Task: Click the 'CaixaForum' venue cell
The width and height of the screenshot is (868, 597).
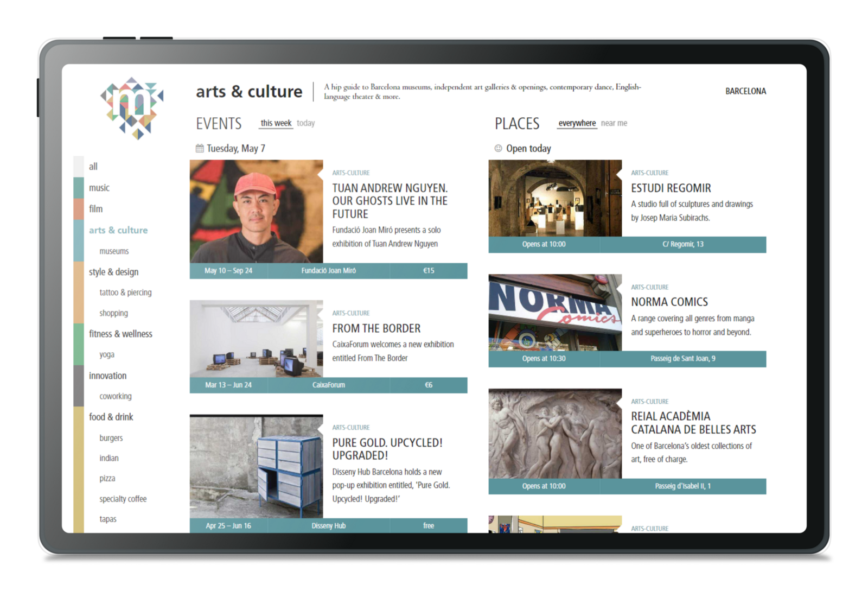Action: coord(329,385)
